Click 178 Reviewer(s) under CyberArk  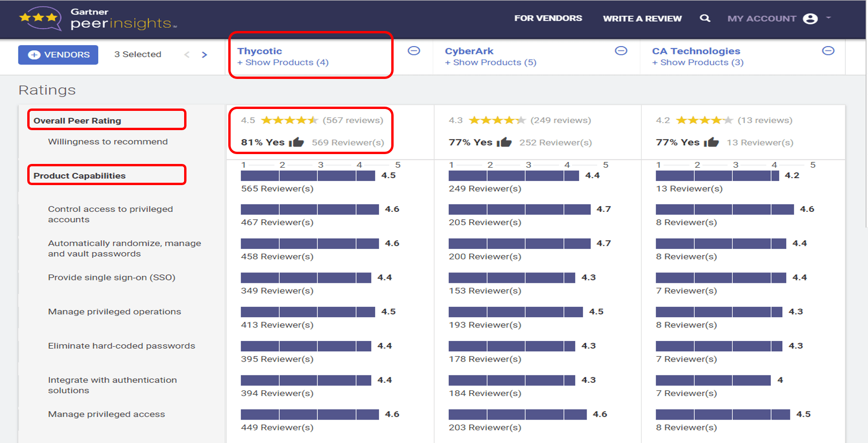485,359
